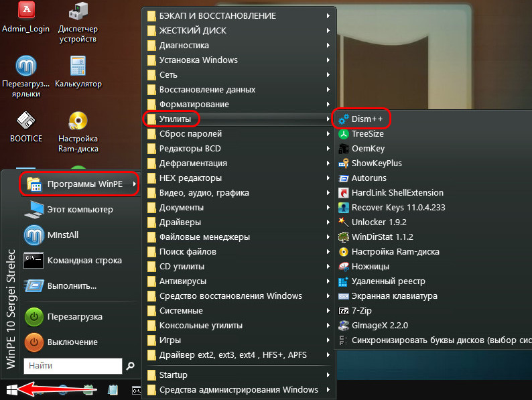Expand Форматирование folder
The height and width of the screenshot is (400, 532).
239,104
